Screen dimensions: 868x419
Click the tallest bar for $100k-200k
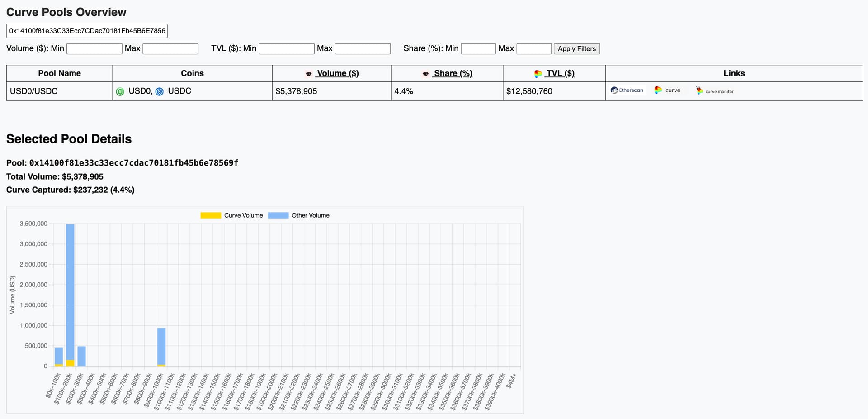click(x=70, y=290)
